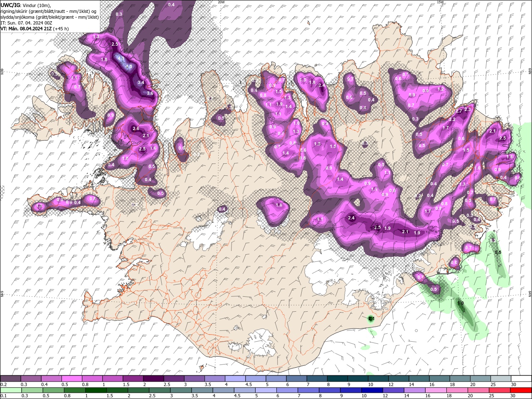The image size is (532, 399).
Task: Click the '0.1' label under the green legend
Action: pyautogui.click(x=3, y=396)
